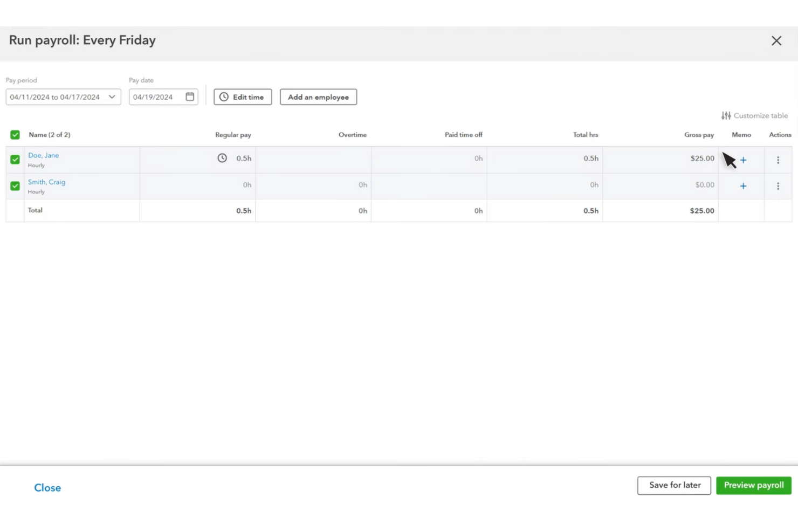Image resolution: width=798 pixels, height=532 pixels.
Task: Deselect Doe, Jane's row checkbox
Action: pyautogui.click(x=15, y=160)
